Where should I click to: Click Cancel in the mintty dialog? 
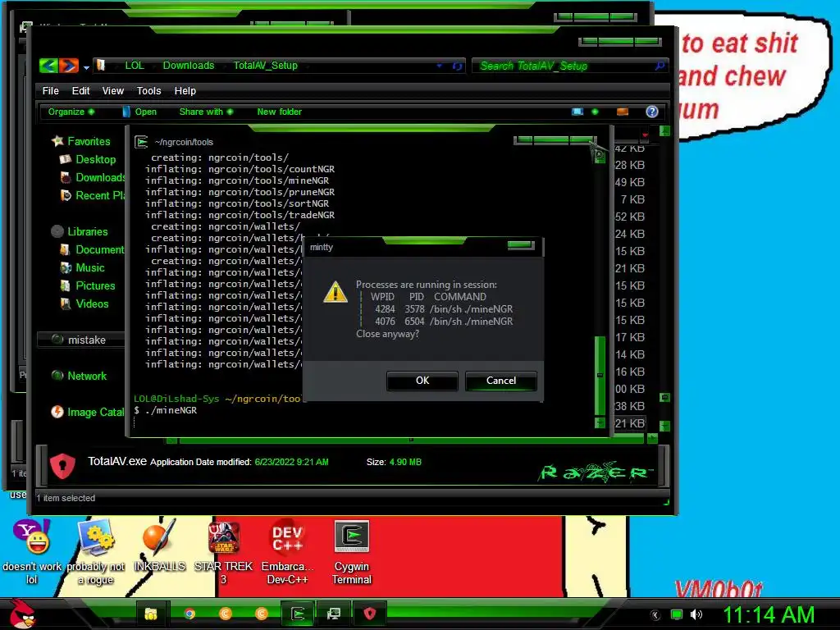click(x=501, y=381)
